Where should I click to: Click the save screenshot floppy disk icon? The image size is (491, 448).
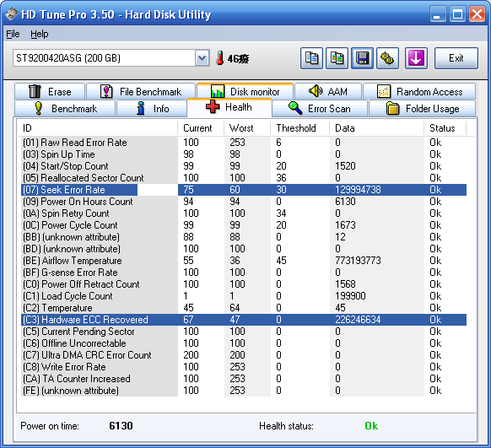pos(362,58)
